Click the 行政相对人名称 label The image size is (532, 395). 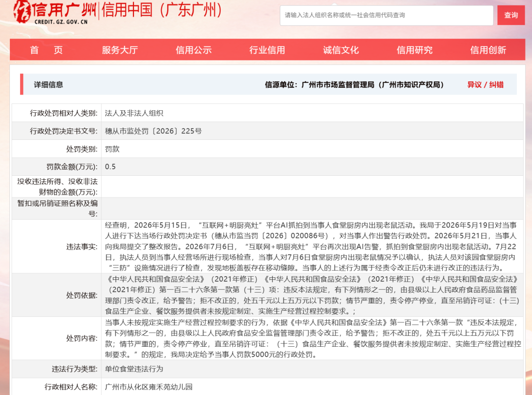coord(71,387)
